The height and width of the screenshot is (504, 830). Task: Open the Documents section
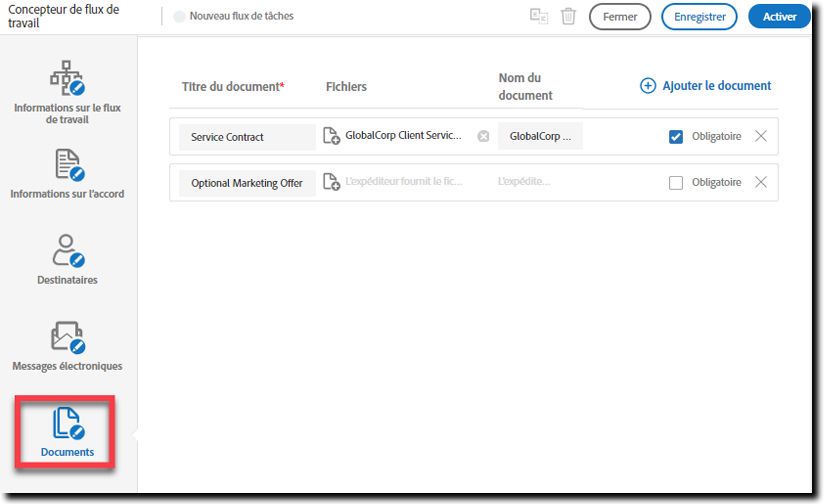[67, 433]
